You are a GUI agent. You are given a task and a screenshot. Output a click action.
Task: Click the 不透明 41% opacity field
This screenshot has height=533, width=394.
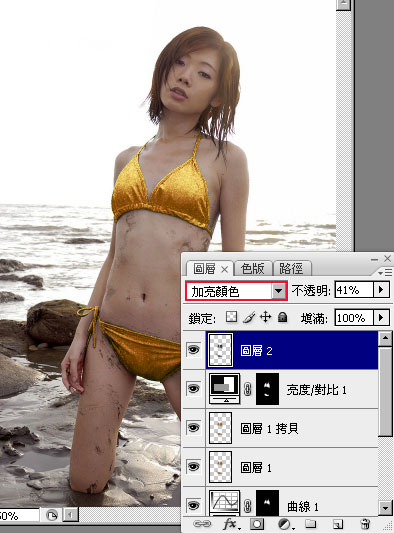pyautogui.click(x=354, y=290)
